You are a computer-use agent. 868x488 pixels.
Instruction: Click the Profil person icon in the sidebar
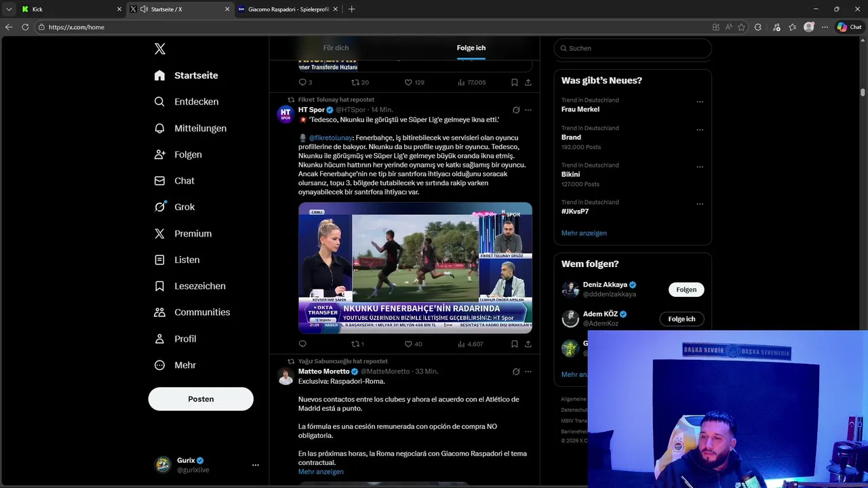click(159, 339)
